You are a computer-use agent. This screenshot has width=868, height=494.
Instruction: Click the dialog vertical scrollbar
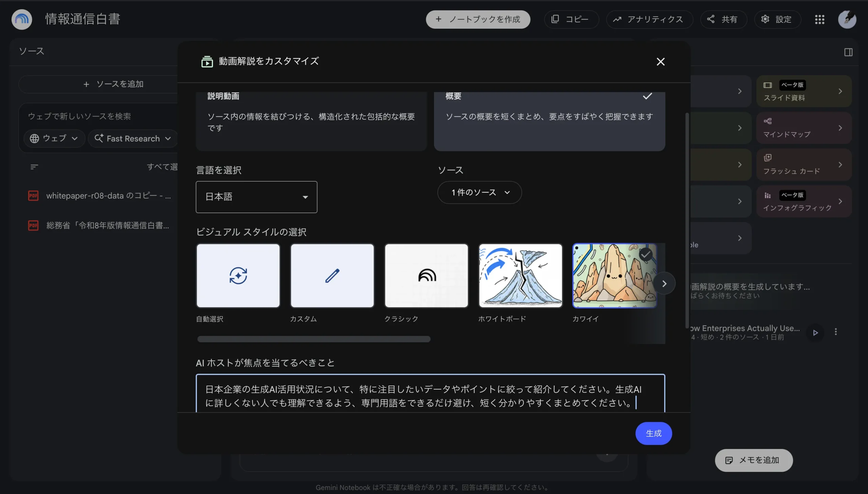687,221
